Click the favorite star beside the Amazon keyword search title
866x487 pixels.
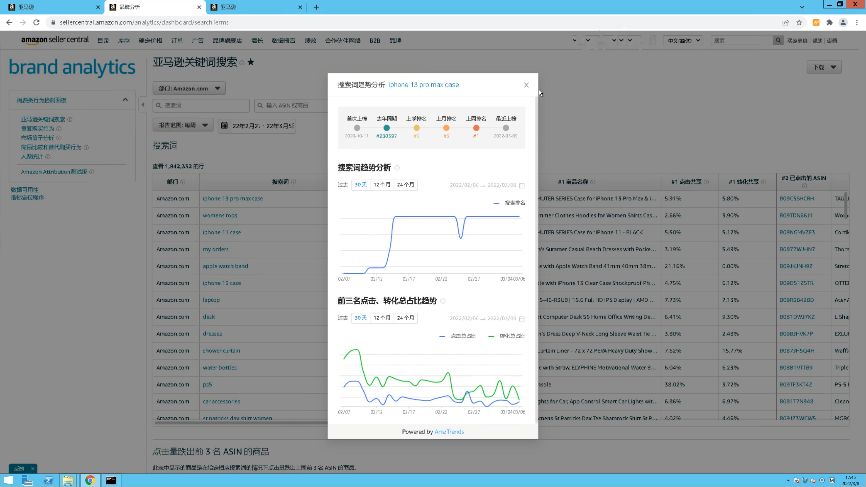point(251,62)
